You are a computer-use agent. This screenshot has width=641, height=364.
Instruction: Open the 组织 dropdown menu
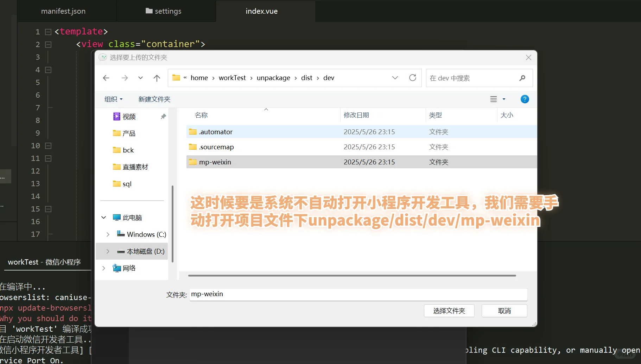point(113,99)
